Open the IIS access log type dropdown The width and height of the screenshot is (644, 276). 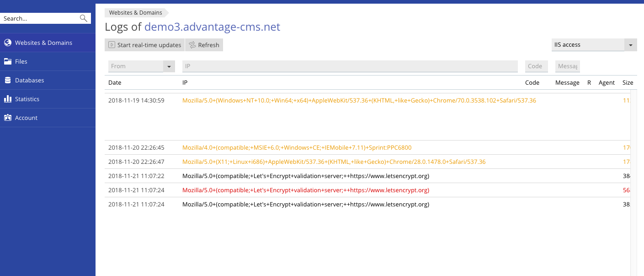594,45
